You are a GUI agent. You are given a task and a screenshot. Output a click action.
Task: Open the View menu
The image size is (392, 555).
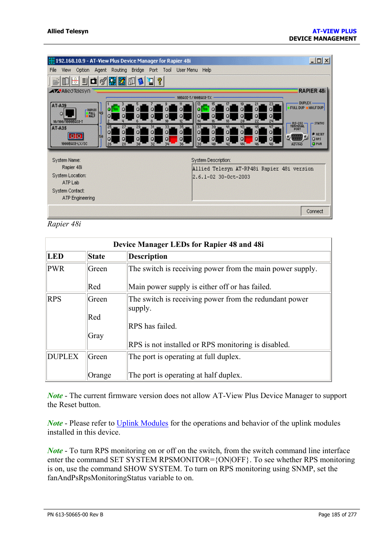[66, 70]
